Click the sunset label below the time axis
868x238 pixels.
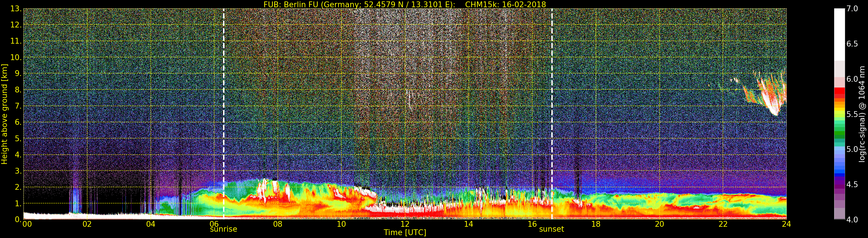[x=551, y=229]
